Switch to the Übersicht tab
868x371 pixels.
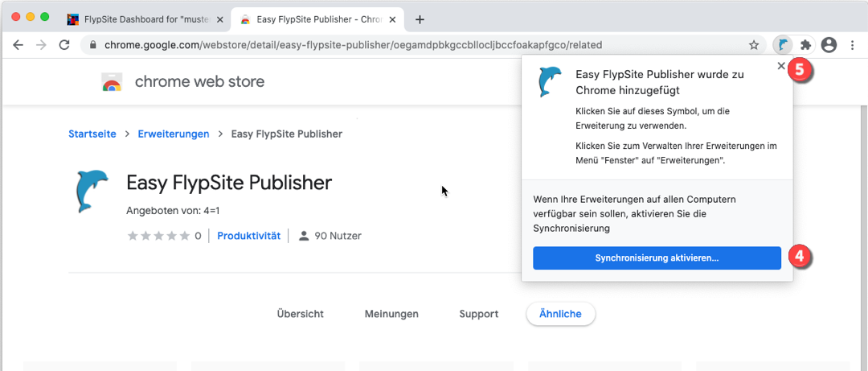300,314
